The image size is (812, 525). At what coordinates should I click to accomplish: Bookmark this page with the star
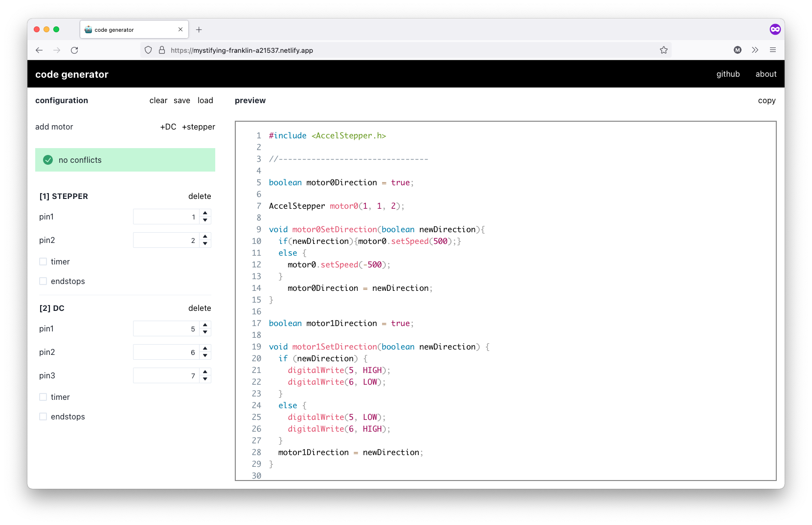point(664,50)
